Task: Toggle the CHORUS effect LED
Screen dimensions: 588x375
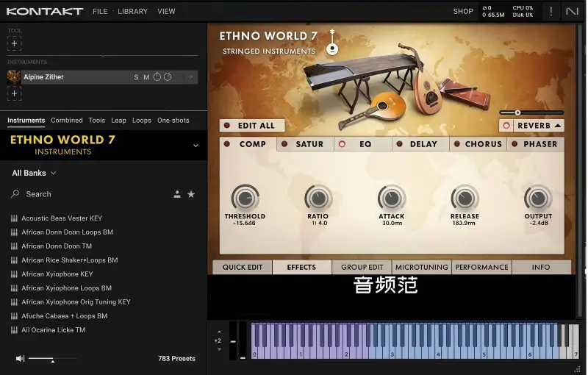Action: (456, 144)
